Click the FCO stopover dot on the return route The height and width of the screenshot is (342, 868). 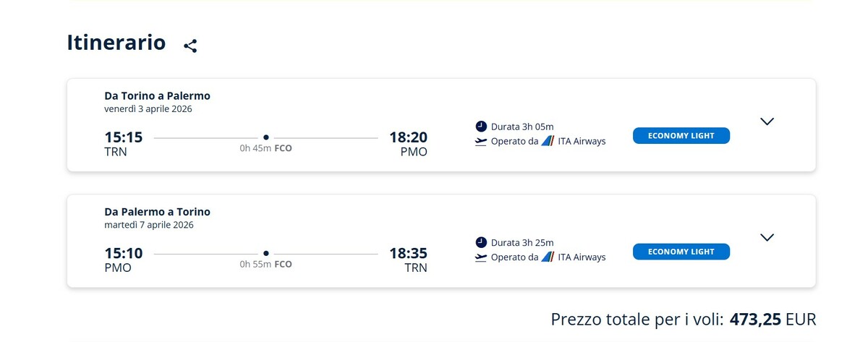point(266,253)
